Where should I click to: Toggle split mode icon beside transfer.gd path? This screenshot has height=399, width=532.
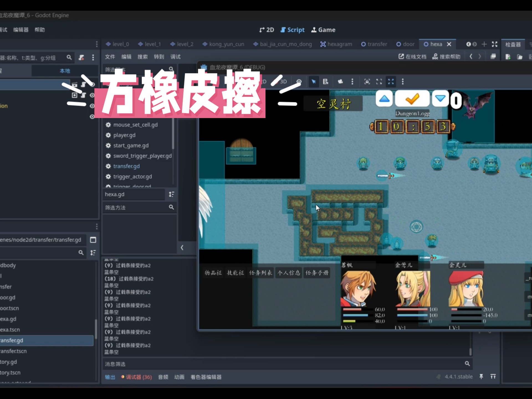coord(93,240)
